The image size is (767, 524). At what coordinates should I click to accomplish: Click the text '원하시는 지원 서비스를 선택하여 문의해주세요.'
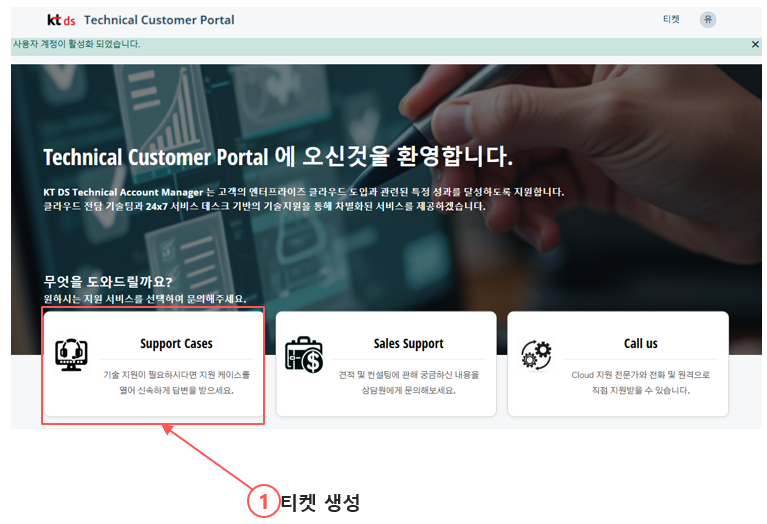point(145,298)
